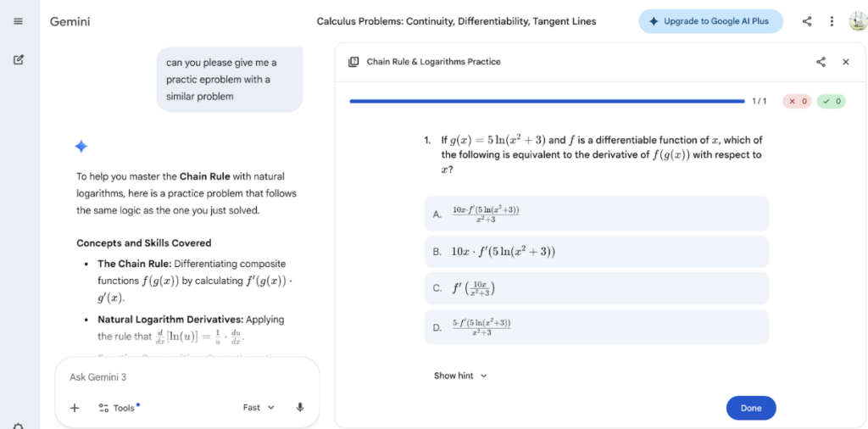This screenshot has height=429, width=868.
Task: Focus the Ask Gemini 3 input field
Action: pyautogui.click(x=187, y=377)
